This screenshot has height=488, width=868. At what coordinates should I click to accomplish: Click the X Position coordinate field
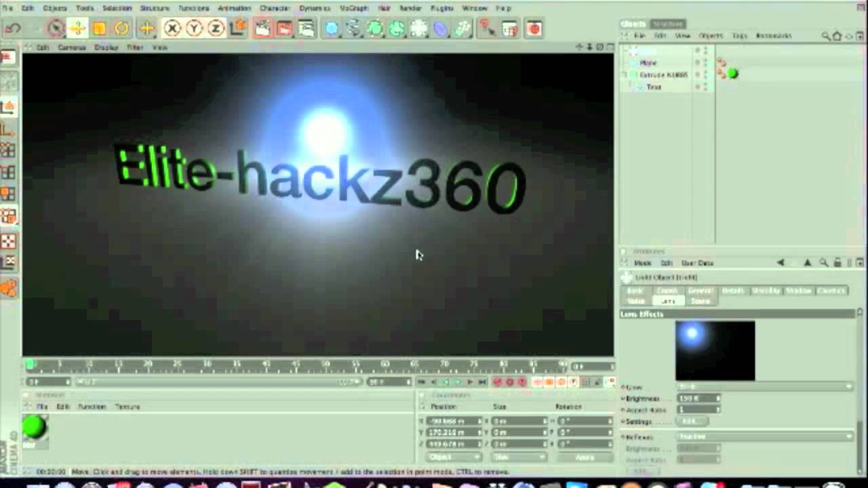(x=456, y=422)
